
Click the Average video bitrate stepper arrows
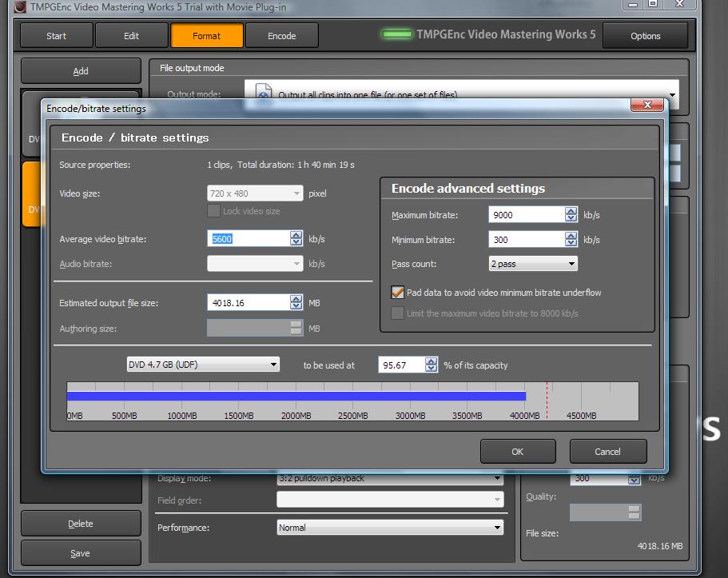tap(296, 239)
